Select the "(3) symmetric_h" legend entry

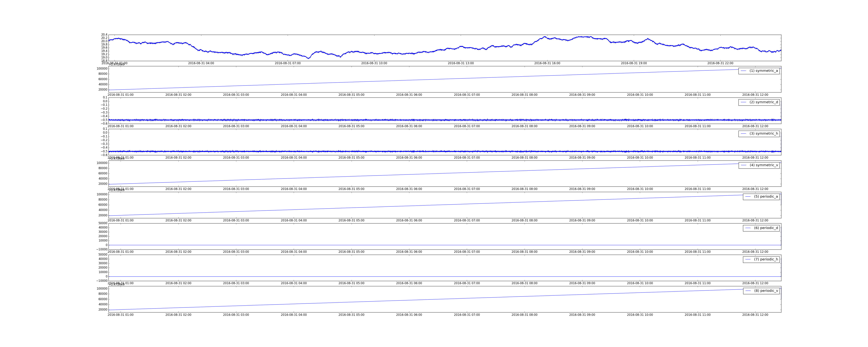pyautogui.click(x=763, y=133)
